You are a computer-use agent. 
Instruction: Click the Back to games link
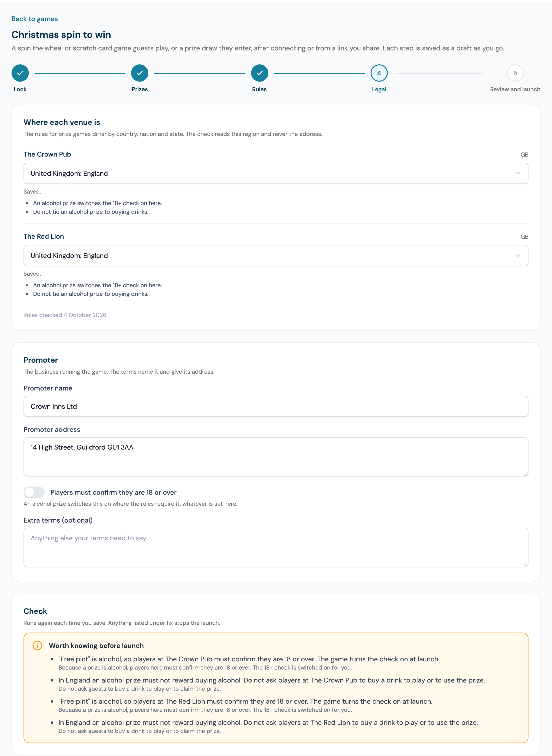click(x=34, y=19)
